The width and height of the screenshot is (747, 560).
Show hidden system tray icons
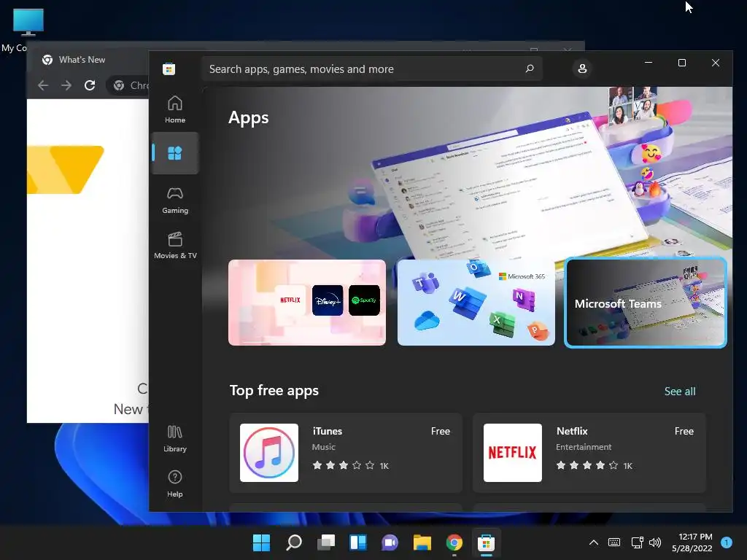pos(594,542)
